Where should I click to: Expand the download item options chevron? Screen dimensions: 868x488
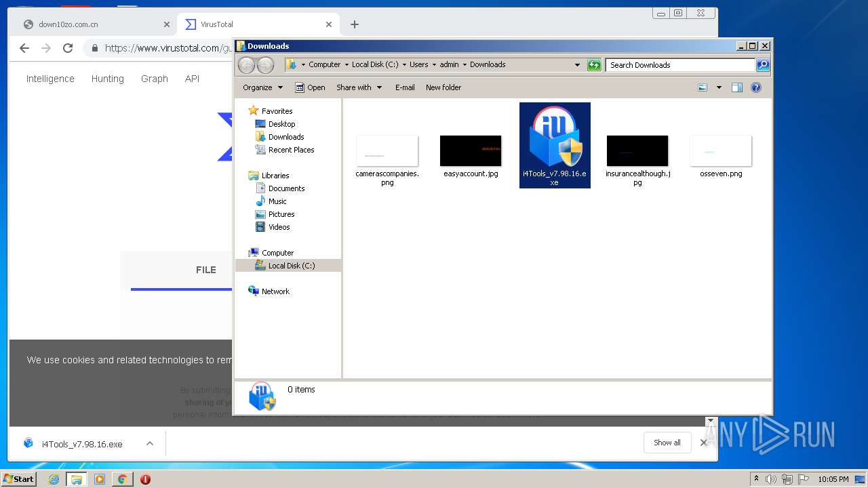point(150,444)
